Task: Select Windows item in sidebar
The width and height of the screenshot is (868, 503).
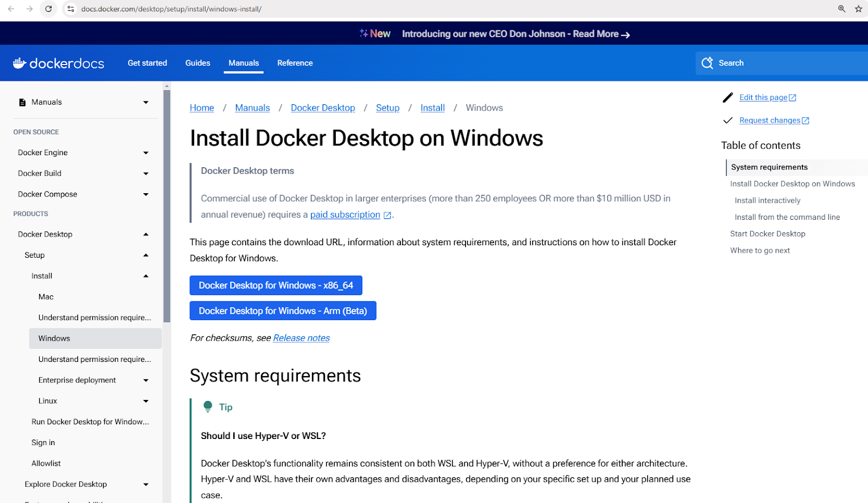Action: point(95,339)
